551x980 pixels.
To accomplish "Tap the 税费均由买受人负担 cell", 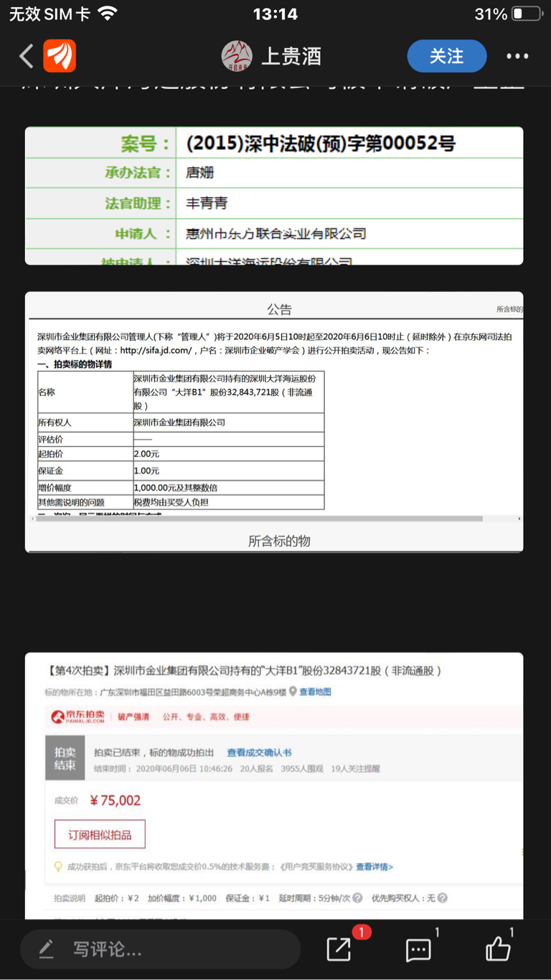I will point(228,502).
